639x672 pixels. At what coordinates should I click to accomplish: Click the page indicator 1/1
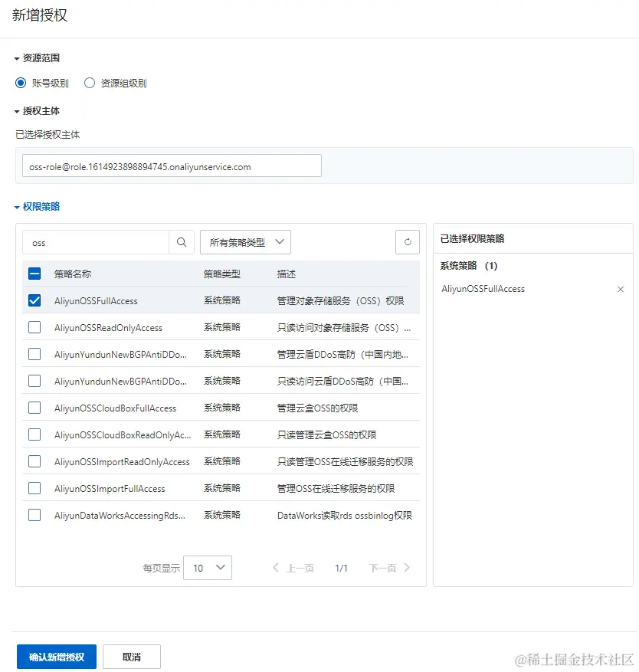[x=341, y=569]
